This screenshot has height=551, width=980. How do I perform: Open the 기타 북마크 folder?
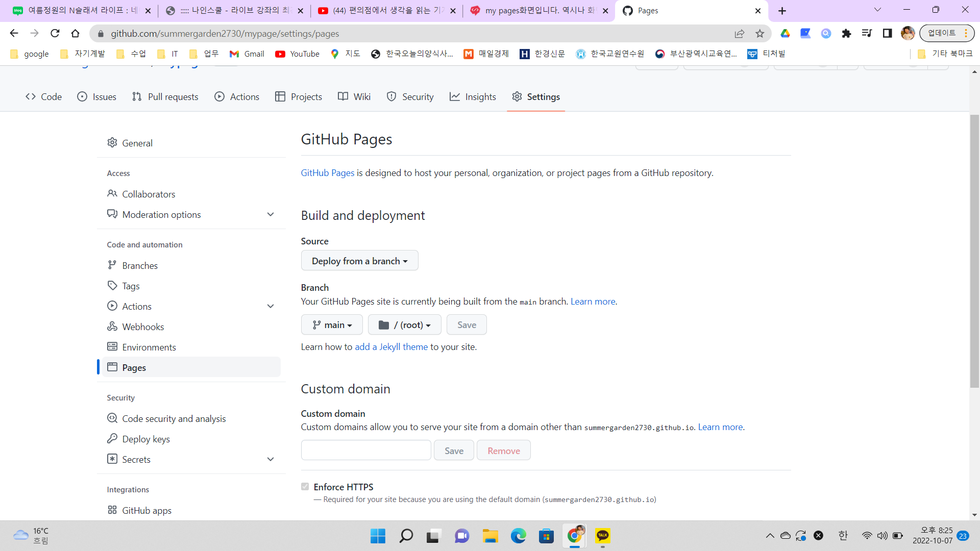945,54
